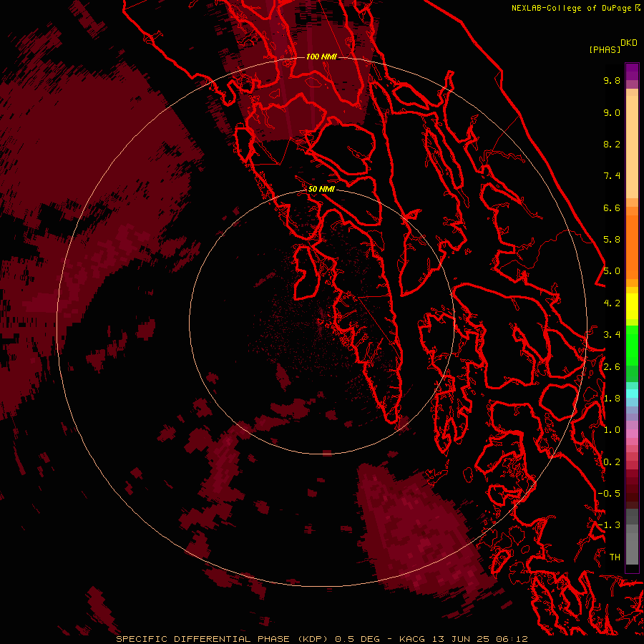Select the -0.5 value on the color scale

click(609, 494)
